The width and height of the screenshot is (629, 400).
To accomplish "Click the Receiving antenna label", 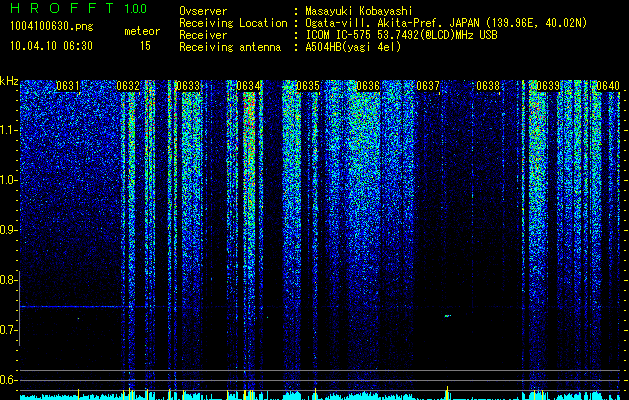I will (x=230, y=47).
